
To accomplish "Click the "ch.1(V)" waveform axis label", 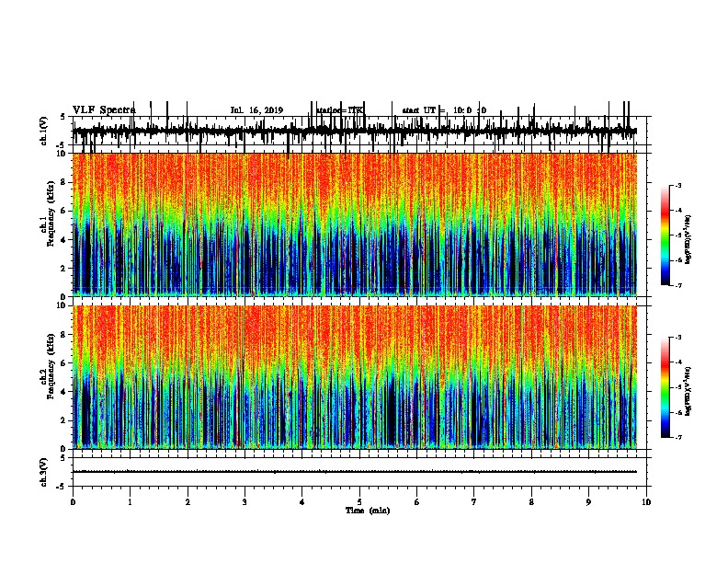I will click(x=44, y=131).
